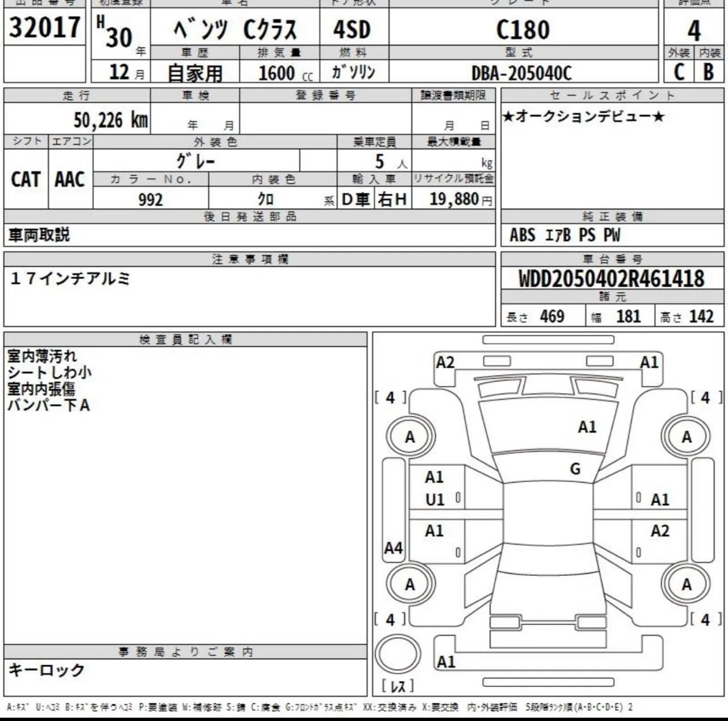Screen dimensions: 728x721
Task: Click the registration month value 12
Action: pyautogui.click(x=120, y=72)
